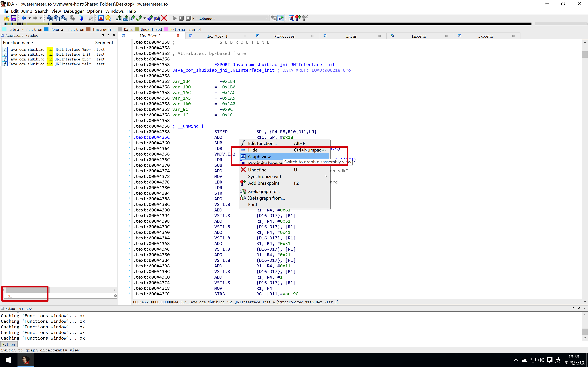Click the Jump back arrow icon

[24, 18]
